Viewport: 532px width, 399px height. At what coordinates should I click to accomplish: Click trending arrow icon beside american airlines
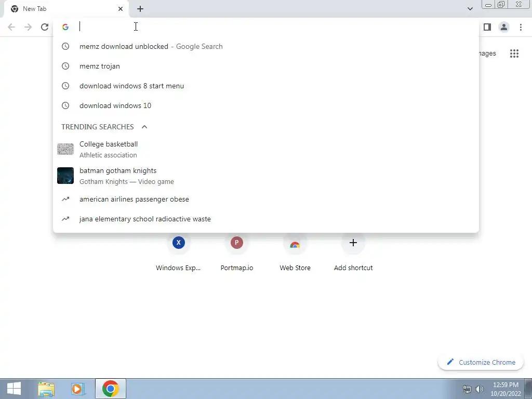click(x=65, y=199)
